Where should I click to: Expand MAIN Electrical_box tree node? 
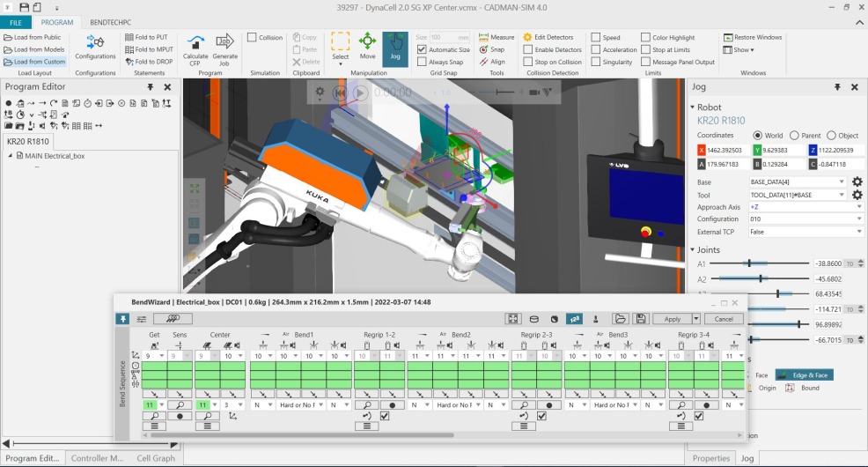(11, 156)
